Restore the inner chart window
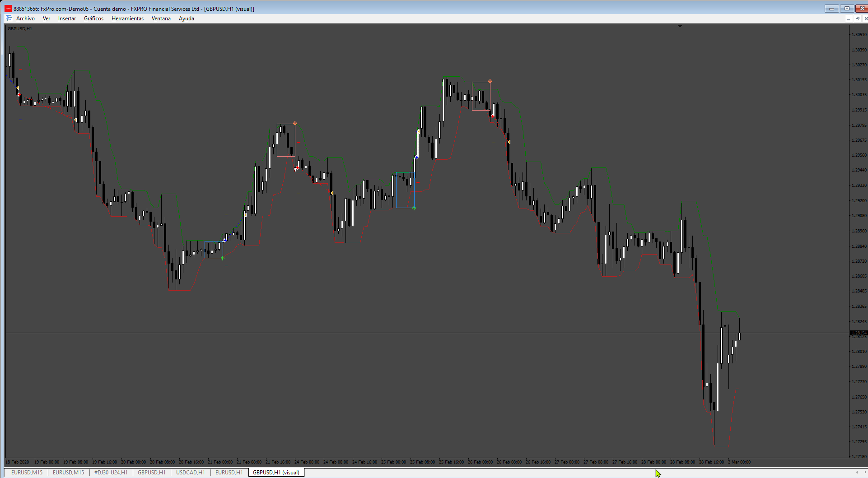The width and height of the screenshot is (868, 478). pos(857,19)
